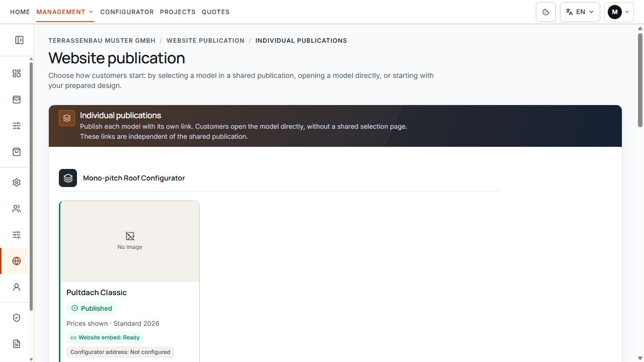Viewport: 644px width, 362px height.
Task: Select the globe website publication icon
Action: pos(17,261)
